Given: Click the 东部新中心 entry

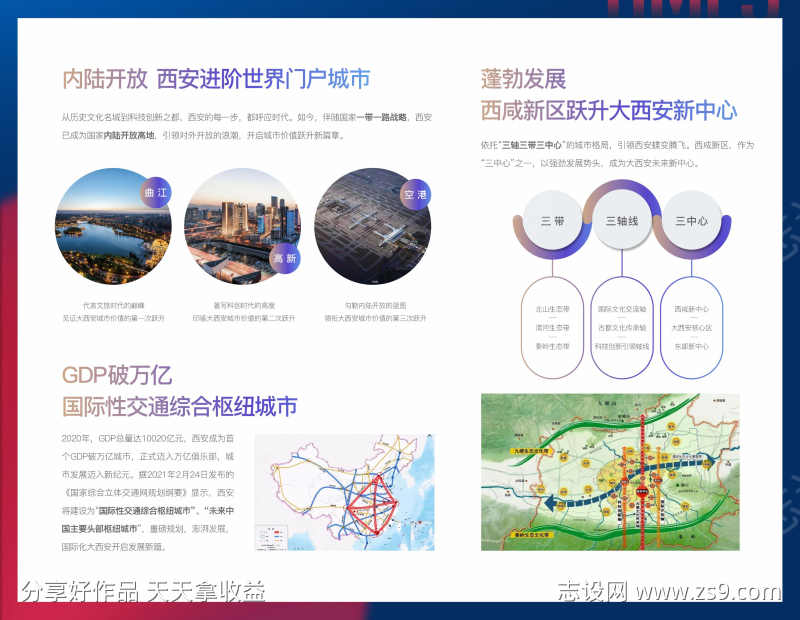Looking at the screenshot, I should [691, 346].
